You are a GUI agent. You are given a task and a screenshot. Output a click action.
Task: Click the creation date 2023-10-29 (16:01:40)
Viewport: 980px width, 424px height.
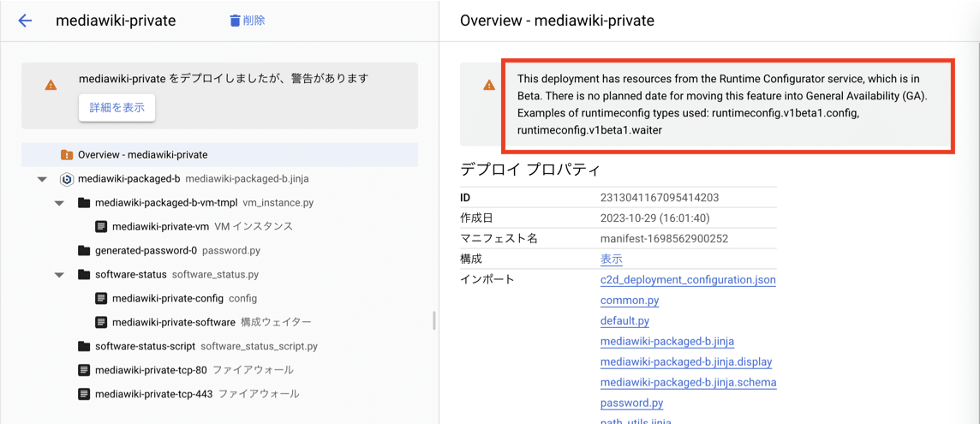[x=655, y=218]
